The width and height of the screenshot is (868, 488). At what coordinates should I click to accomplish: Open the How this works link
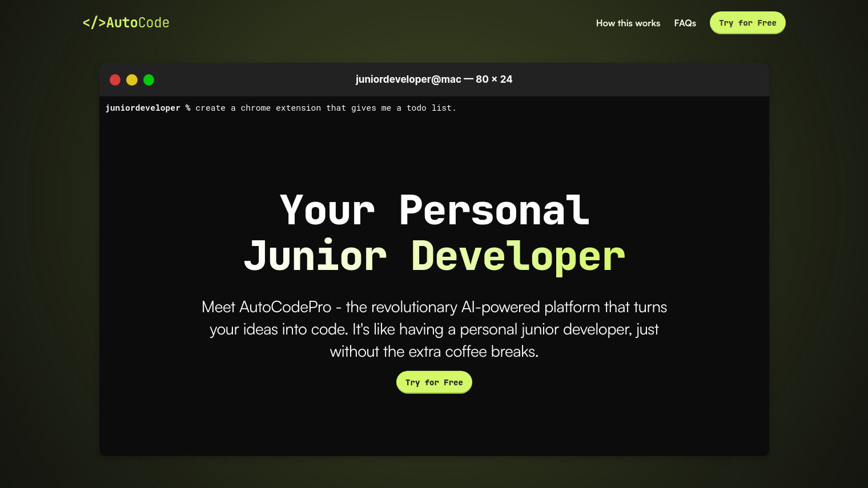click(628, 23)
